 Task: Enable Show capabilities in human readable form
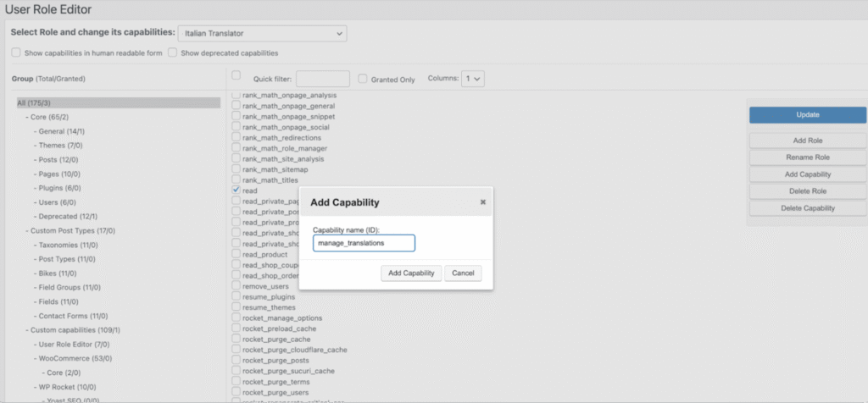(16, 53)
